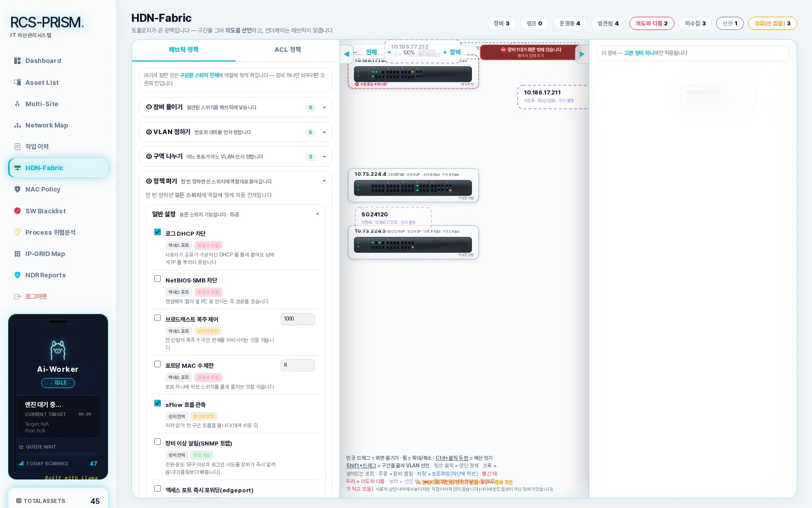Expand the 장비 들이기 section

point(235,107)
